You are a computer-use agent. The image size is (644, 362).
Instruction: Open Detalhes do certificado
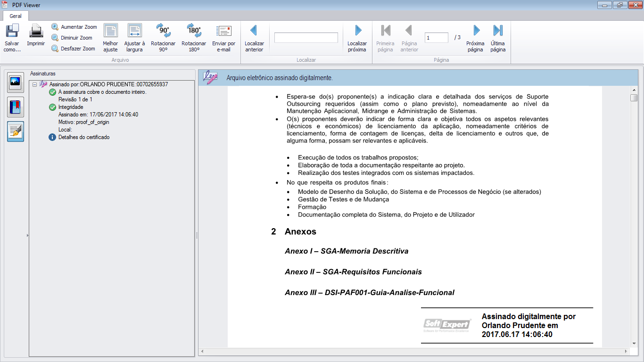click(x=83, y=137)
